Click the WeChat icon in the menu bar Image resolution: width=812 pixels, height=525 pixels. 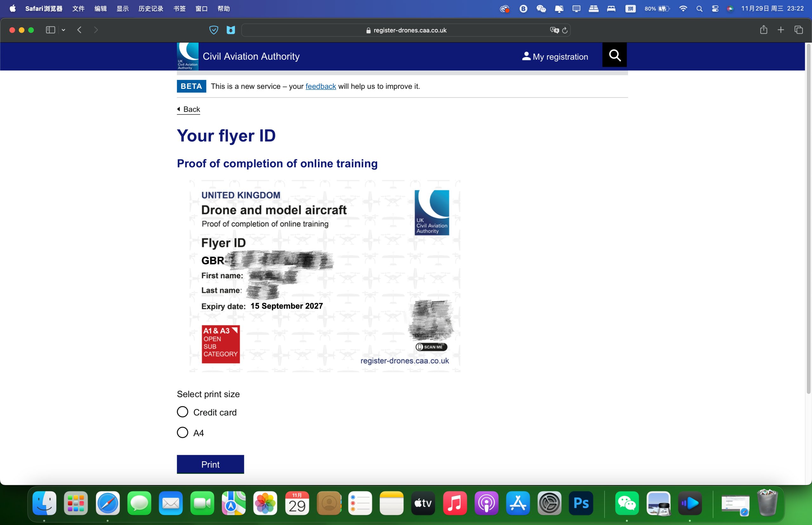[x=541, y=9]
